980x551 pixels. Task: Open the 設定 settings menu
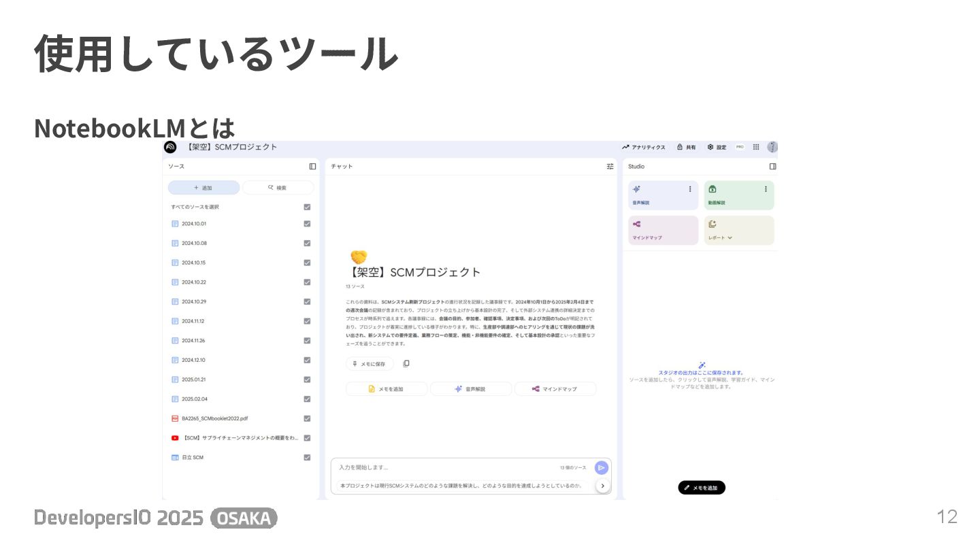[x=717, y=147]
